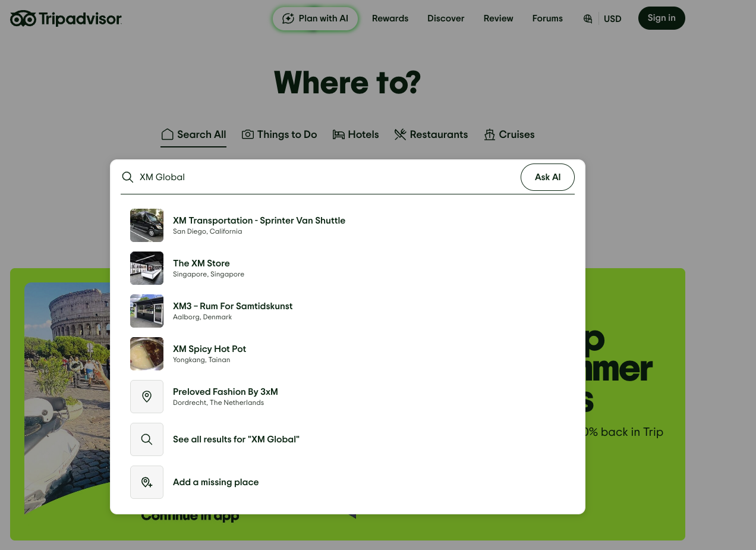
Task: Open the XM3 Rum For Samtidskunst thumbnail
Action: 147,311
